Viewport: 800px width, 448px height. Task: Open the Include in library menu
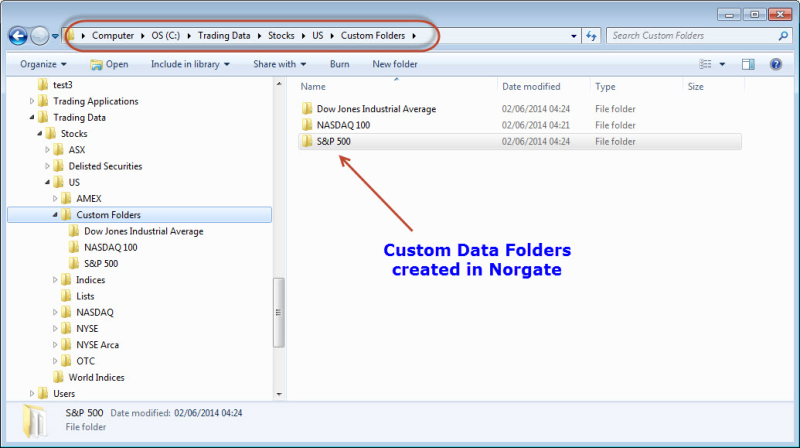tap(190, 64)
